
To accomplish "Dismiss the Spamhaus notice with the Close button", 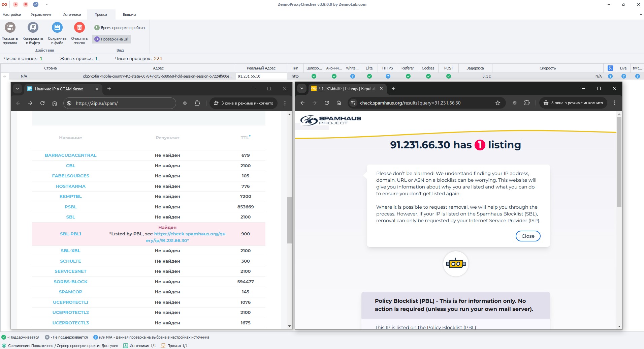I will click(x=528, y=236).
